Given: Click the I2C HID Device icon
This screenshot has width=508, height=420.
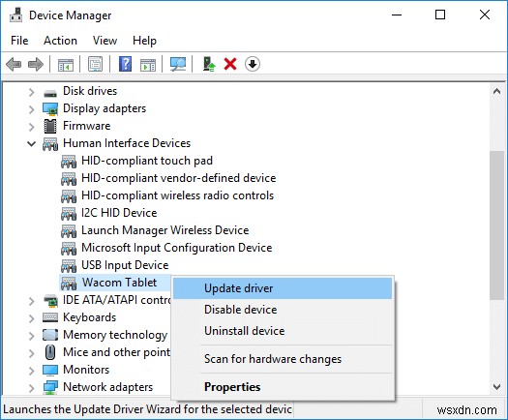Looking at the screenshot, I should [69, 214].
